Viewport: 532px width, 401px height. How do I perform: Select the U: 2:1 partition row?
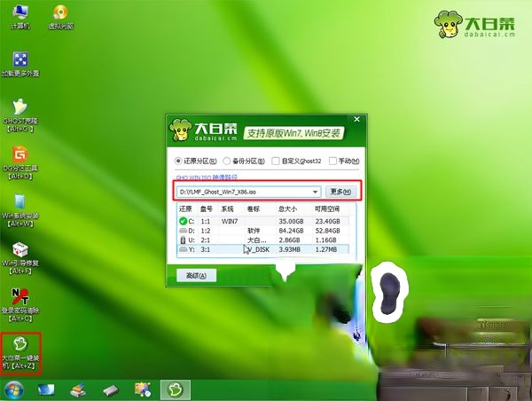click(x=263, y=240)
